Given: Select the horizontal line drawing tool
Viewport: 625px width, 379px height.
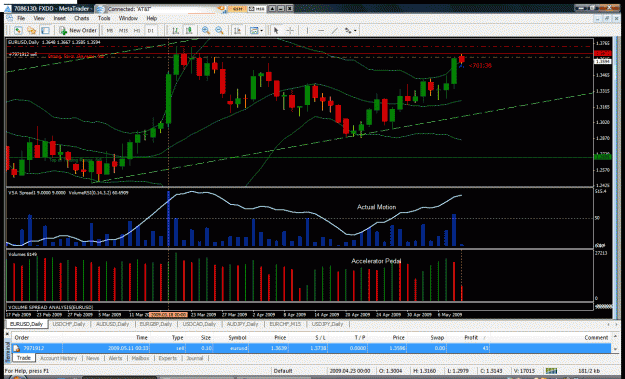Looking at the screenshot, I should pyautogui.click(x=321, y=30).
